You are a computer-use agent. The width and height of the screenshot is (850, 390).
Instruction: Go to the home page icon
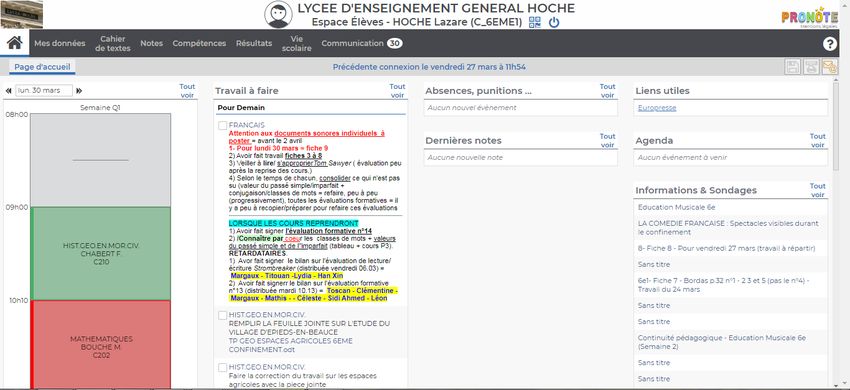pos(15,43)
